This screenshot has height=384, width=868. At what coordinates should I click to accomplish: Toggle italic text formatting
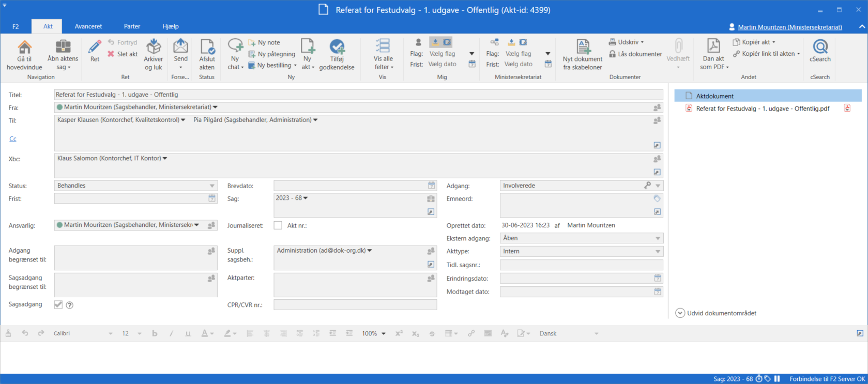pos(171,333)
